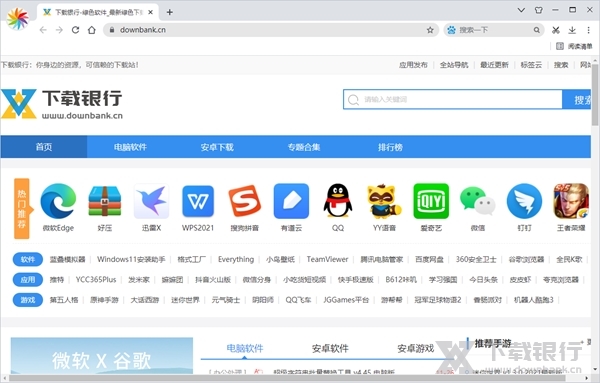Click the 游戏 category pill
This screenshot has height=383, width=600.
pos(28,300)
